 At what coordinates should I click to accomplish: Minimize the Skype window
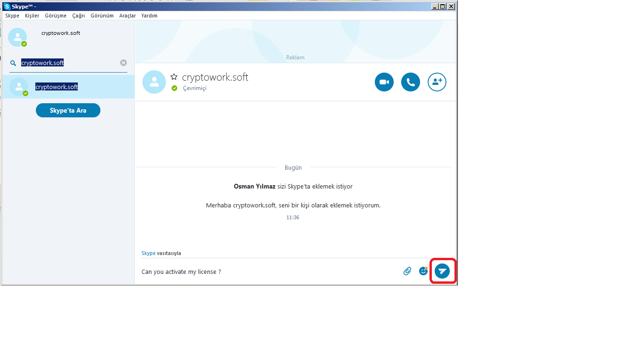(435, 6)
